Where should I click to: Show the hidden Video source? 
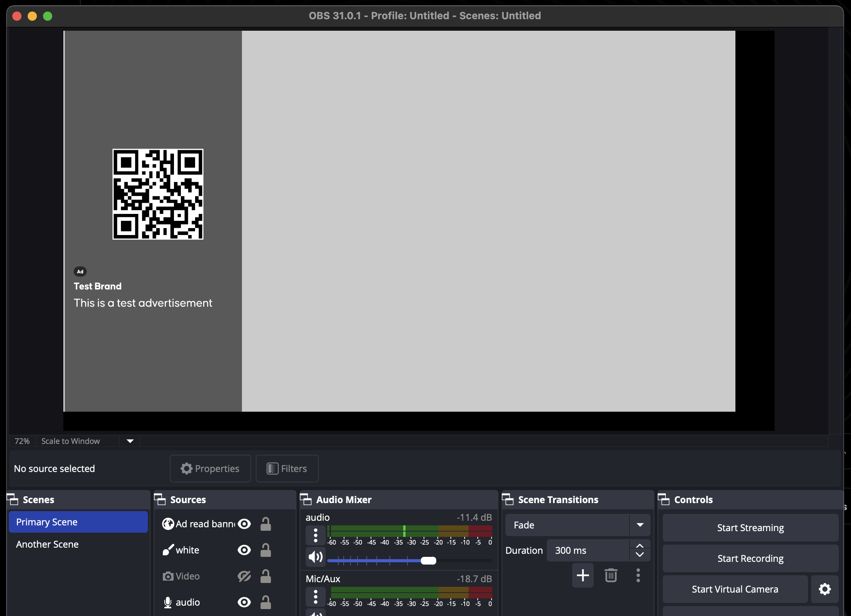click(244, 576)
